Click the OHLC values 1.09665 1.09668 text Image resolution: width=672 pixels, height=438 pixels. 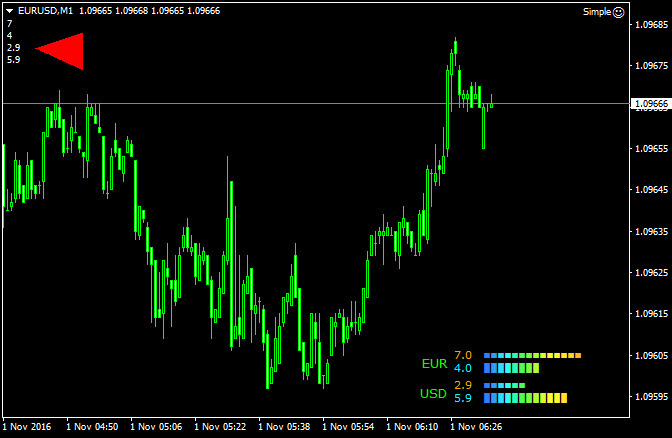pos(114,11)
